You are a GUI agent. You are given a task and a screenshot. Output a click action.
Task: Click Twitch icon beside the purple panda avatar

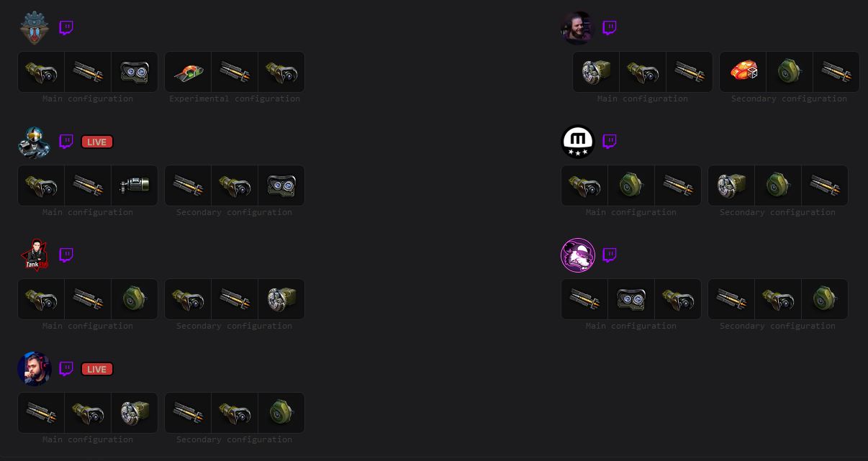click(610, 255)
